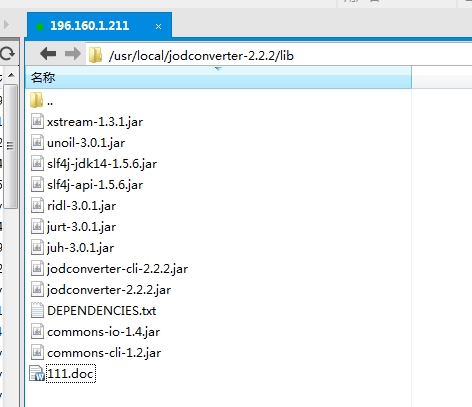The height and width of the screenshot is (407, 472).
Task: Click the green connection status dot
Action: pyautogui.click(x=40, y=27)
